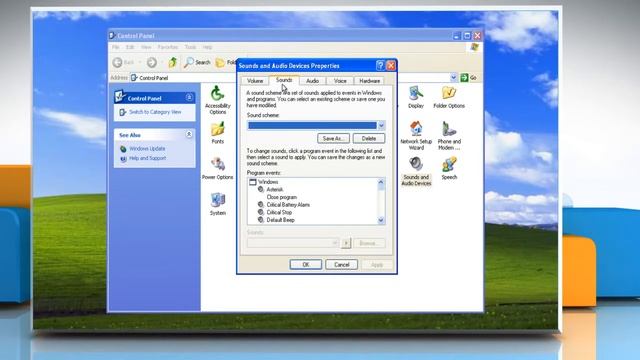Select the Critical Stop event
The image size is (640, 360).
tap(279, 212)
